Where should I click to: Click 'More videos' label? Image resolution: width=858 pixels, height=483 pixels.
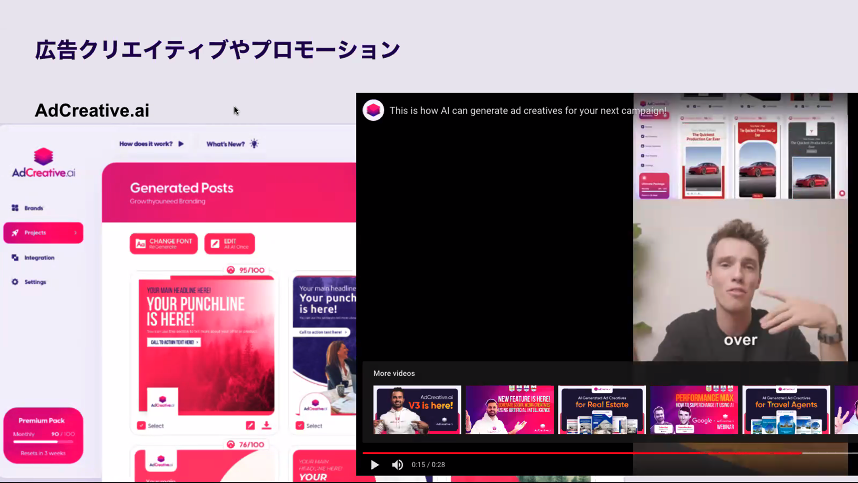394,374
